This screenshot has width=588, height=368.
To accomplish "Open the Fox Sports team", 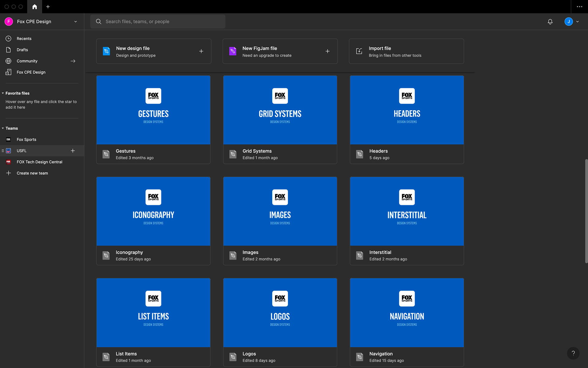I will pos(42,140).
